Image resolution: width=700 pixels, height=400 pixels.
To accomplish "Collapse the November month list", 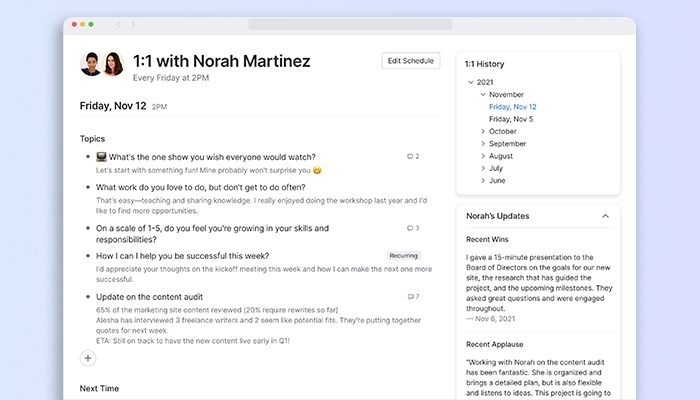I will [x=483, y=94].
